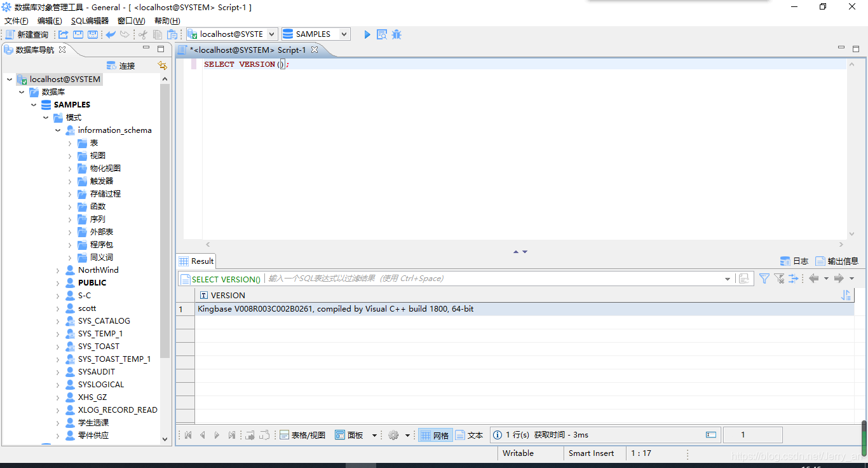868x468 pixels.
Task: Select the Kingbase V008R003C002B0261 result cell
Action: click(524, 309)
